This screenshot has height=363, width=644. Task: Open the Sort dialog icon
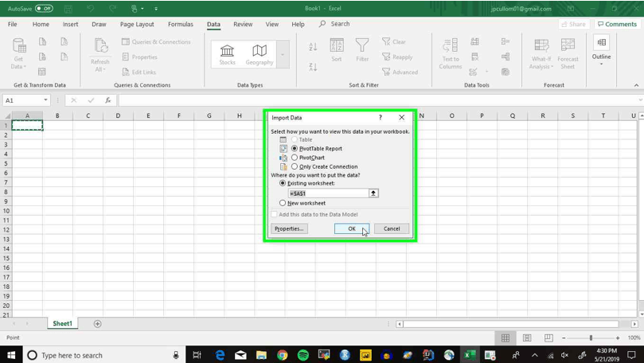click(337, 45)
